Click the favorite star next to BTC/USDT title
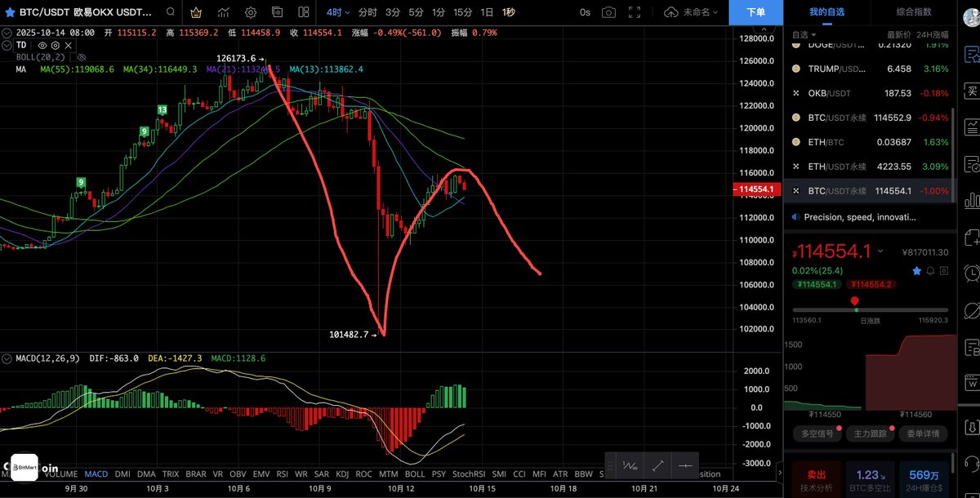Image resolution: width=980 pixels, height=498 pixels. point(10,13)
